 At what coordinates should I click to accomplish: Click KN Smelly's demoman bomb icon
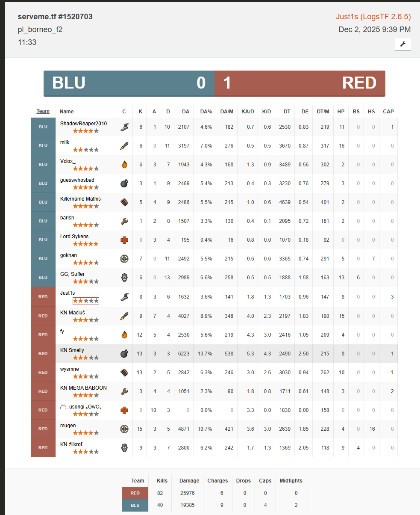[124, 354]
